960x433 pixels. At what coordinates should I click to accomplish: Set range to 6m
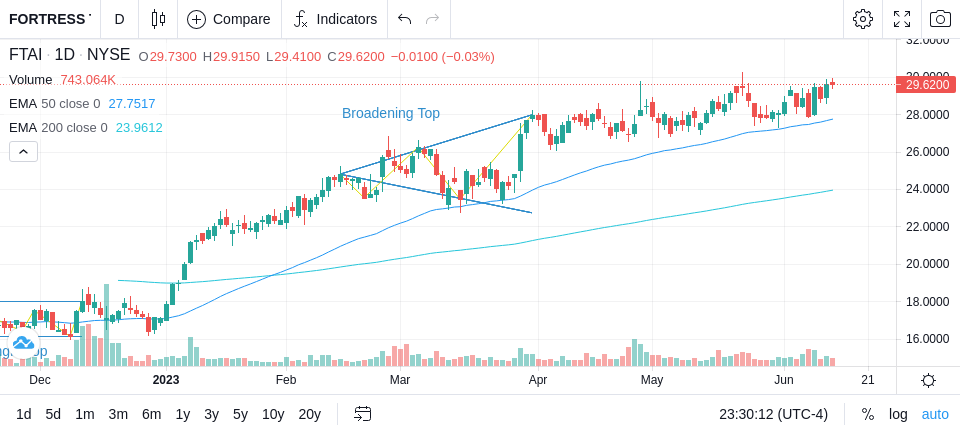pos(151,415)
